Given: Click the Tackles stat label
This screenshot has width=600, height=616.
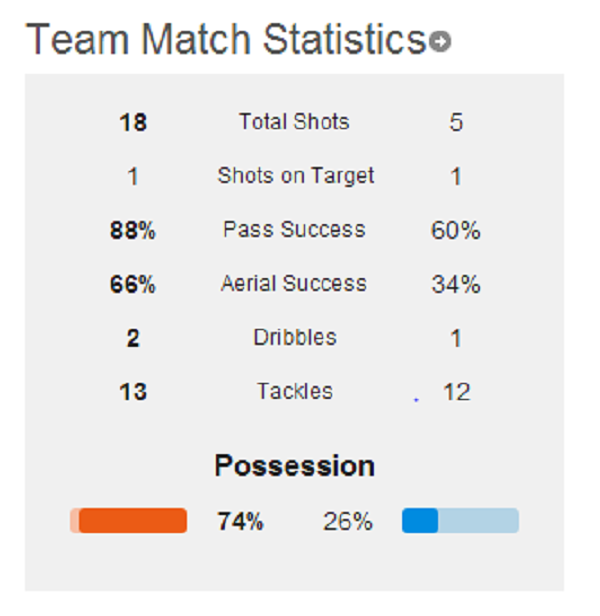Looking at the screenshot, I should [295, 391].
